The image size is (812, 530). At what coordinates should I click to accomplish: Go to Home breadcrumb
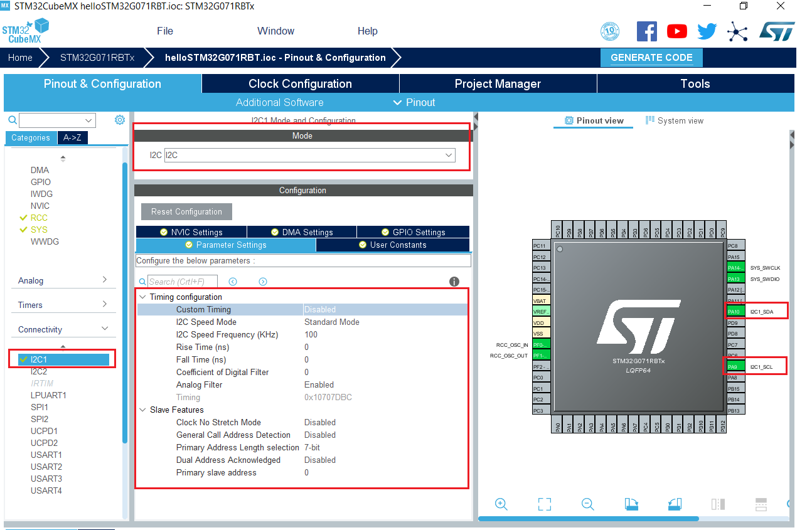coord(20,58)
